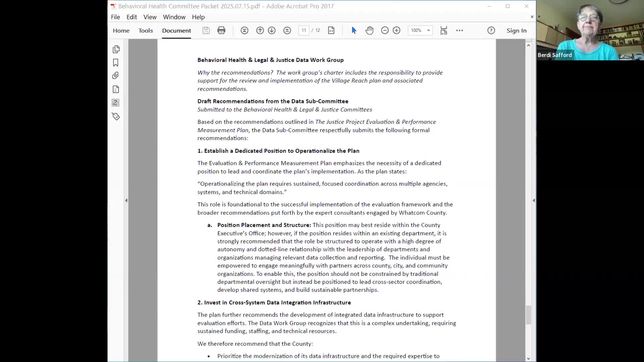Switch to the Tools tab
This screenshot has height=362, width=644.
tap(146, 31)
